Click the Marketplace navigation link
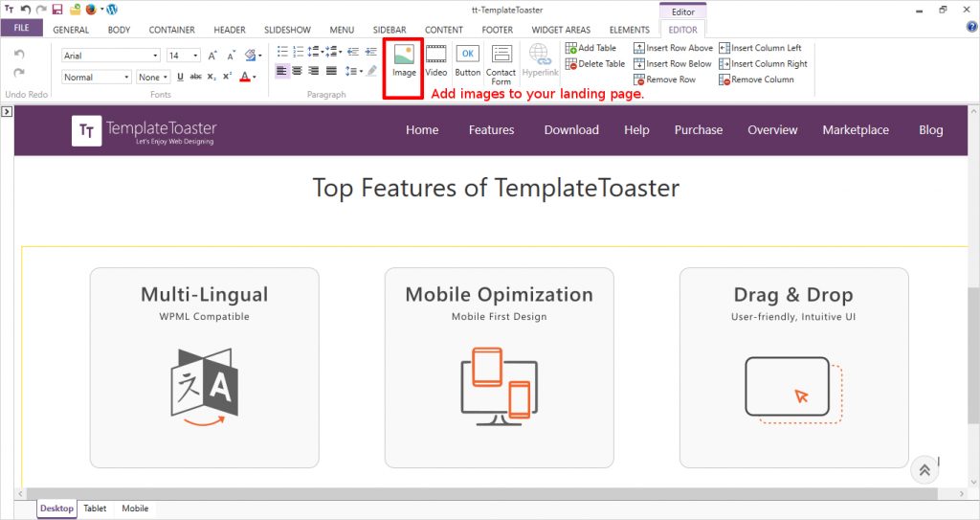 point(856,130)
